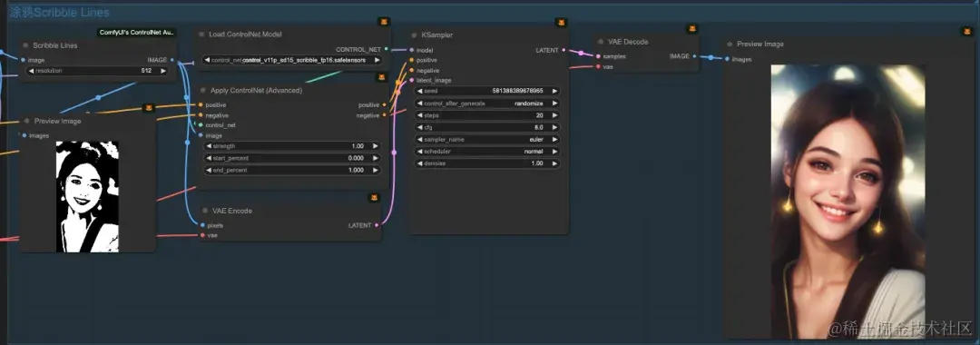Click the KSampler latent_image input socket

pyautogui.click(x=411, y=80)
